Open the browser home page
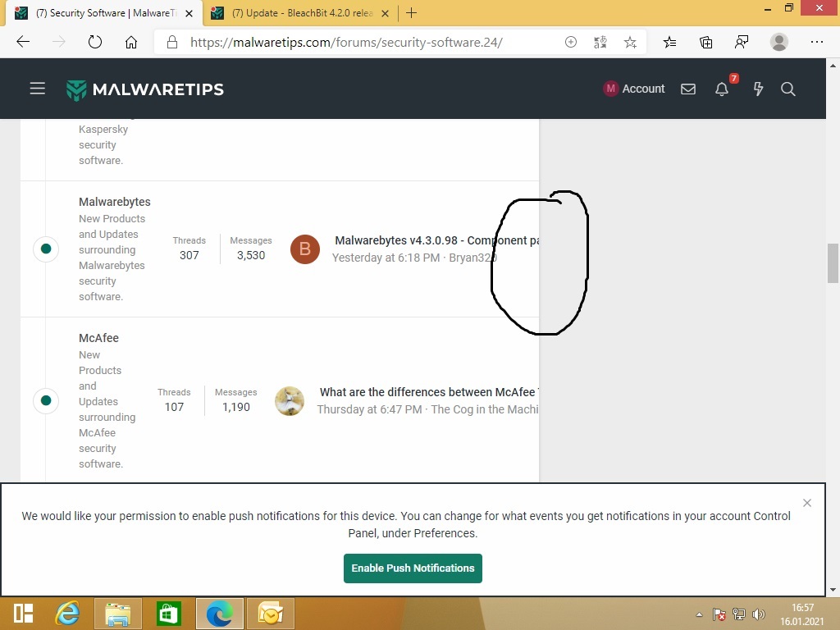840x630 pixels. [131, 42]
